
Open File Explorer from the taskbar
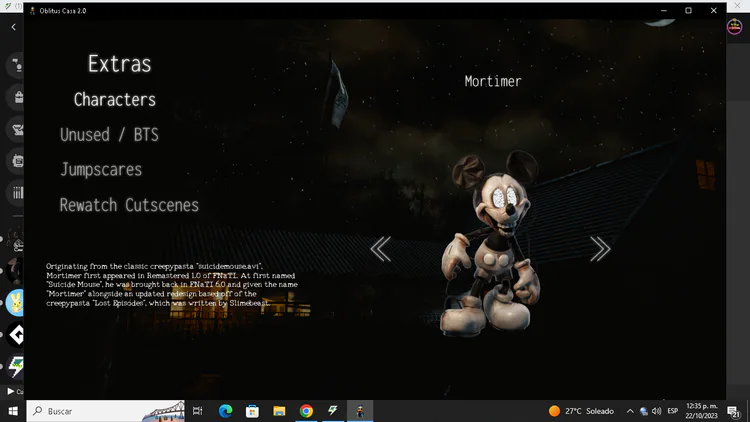click(x=279, y=411)
